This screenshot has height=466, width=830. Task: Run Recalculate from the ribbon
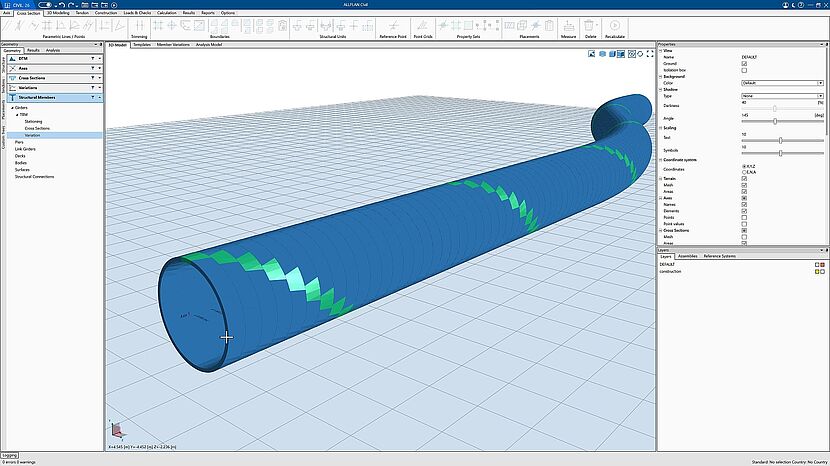pyautogui.click(x=615, y=24)
